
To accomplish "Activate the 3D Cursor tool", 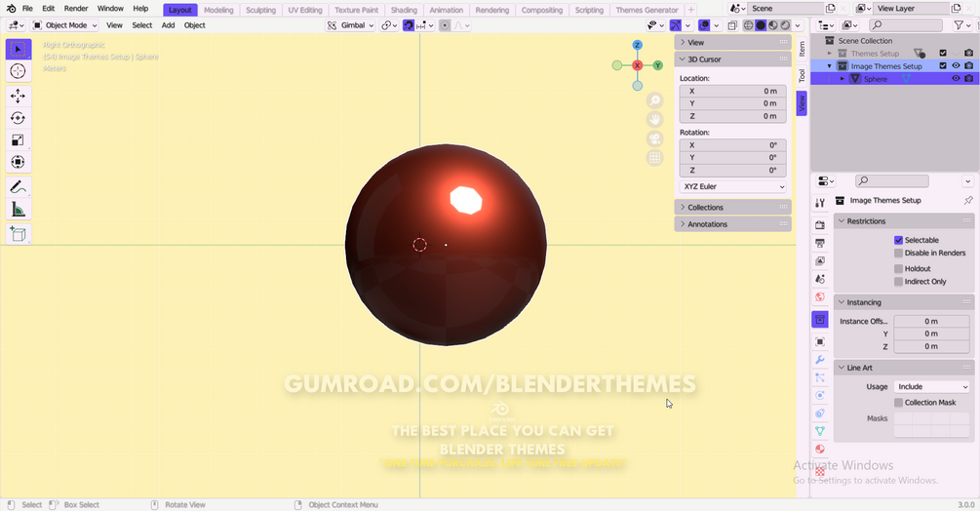I will 18,71.
